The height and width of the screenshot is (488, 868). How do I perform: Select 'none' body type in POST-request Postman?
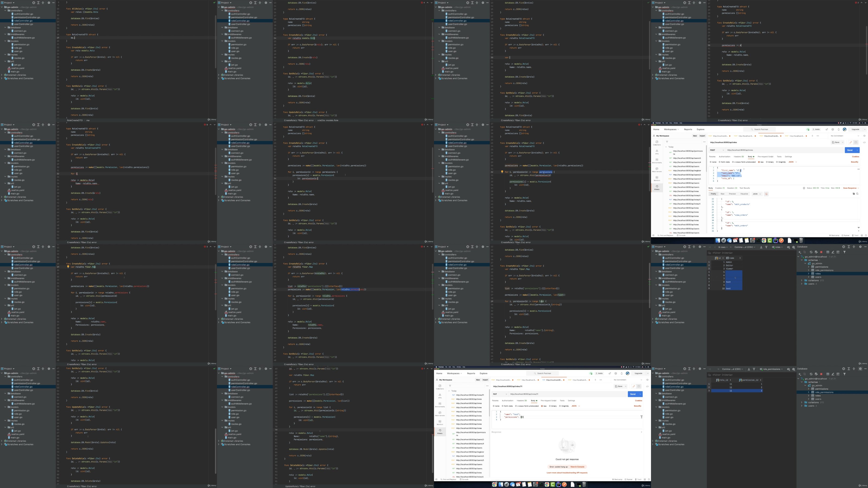[x=713, y=162]
